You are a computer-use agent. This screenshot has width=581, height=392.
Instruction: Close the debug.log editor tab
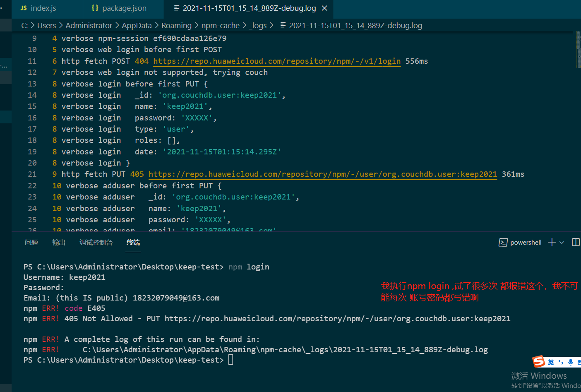pyautogui.click(x=324, y=8)
